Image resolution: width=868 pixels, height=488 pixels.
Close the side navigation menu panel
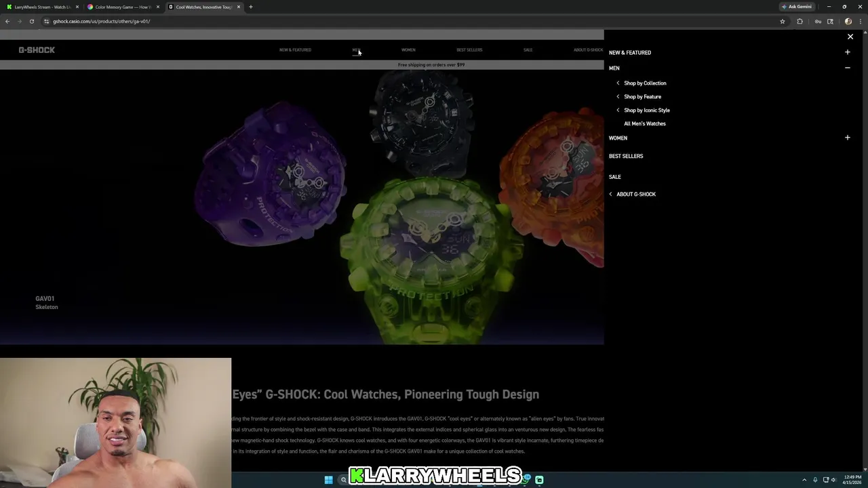850,37
